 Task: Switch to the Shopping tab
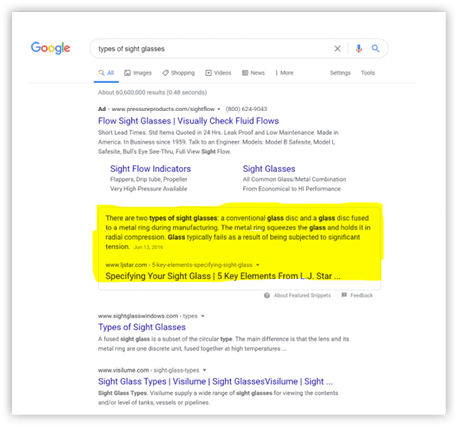pyautogui.click(x=179, y=73)
